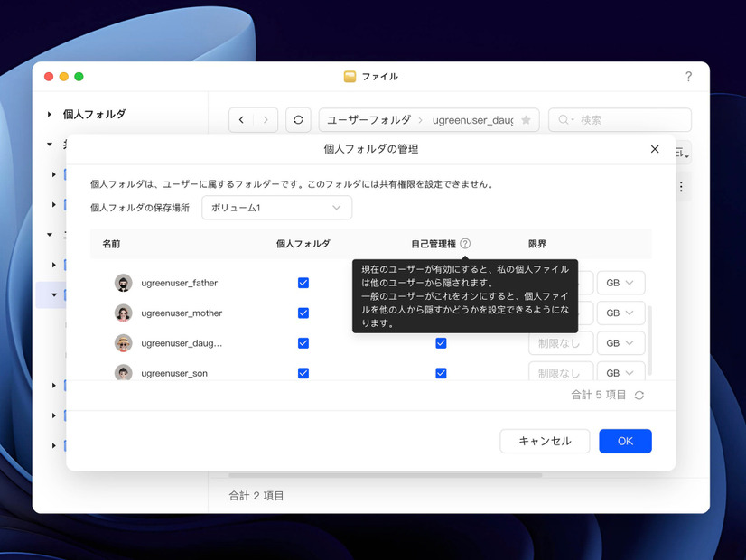Click the 個人フォルダ column header
The height and width of the screenshot is (560, 746).
tap(303, 244)
